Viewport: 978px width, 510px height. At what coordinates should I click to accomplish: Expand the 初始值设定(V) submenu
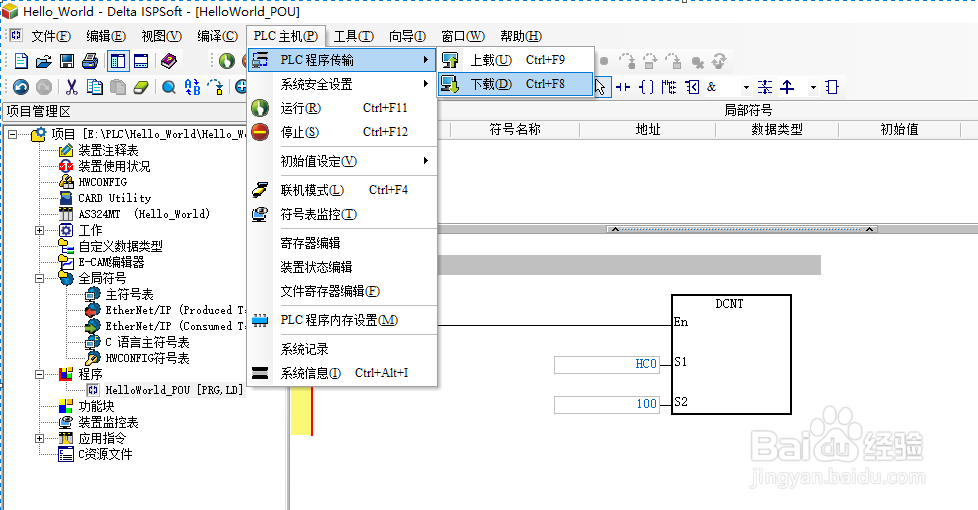pos(342,161)
